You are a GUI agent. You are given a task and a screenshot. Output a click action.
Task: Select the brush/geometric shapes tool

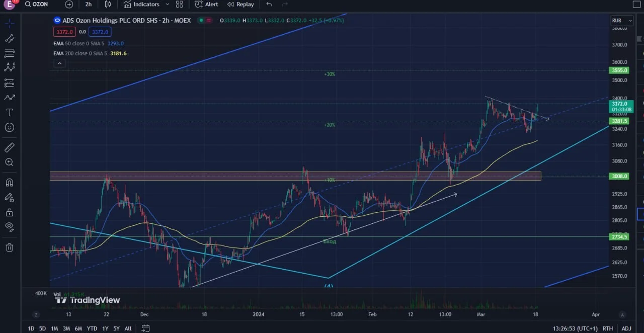[10, 97]
